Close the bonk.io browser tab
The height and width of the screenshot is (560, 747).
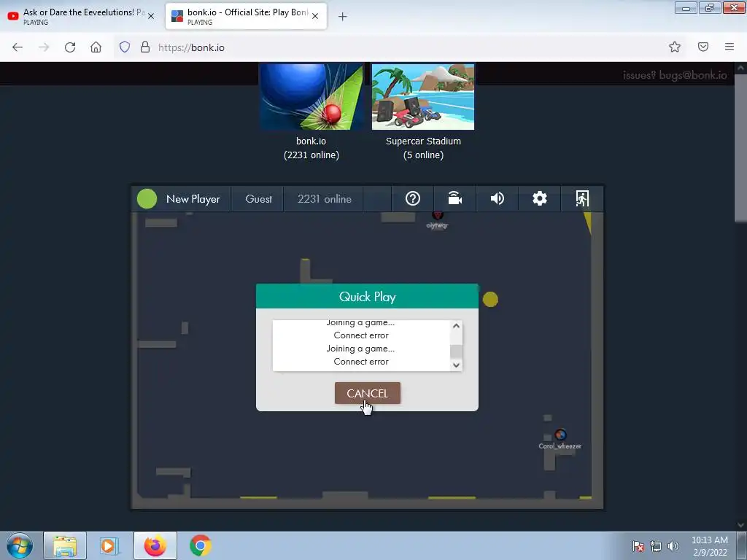click(x=315, y=16)
